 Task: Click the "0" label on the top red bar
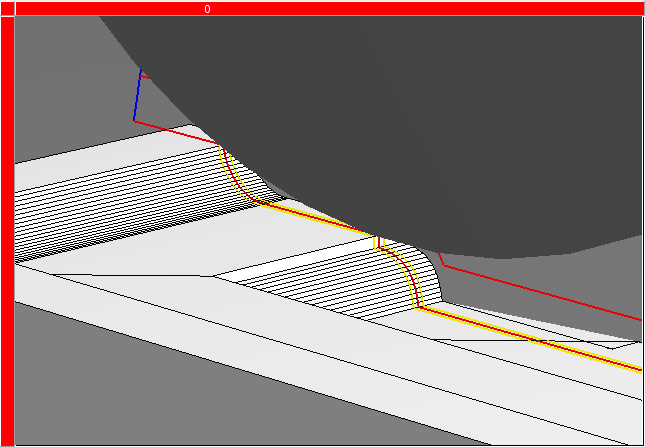click(x=207, y=9)
